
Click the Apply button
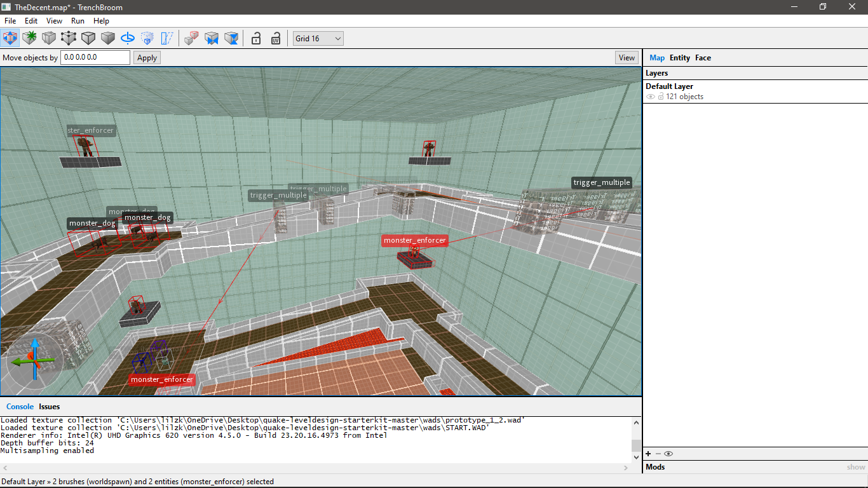(147, 58)
